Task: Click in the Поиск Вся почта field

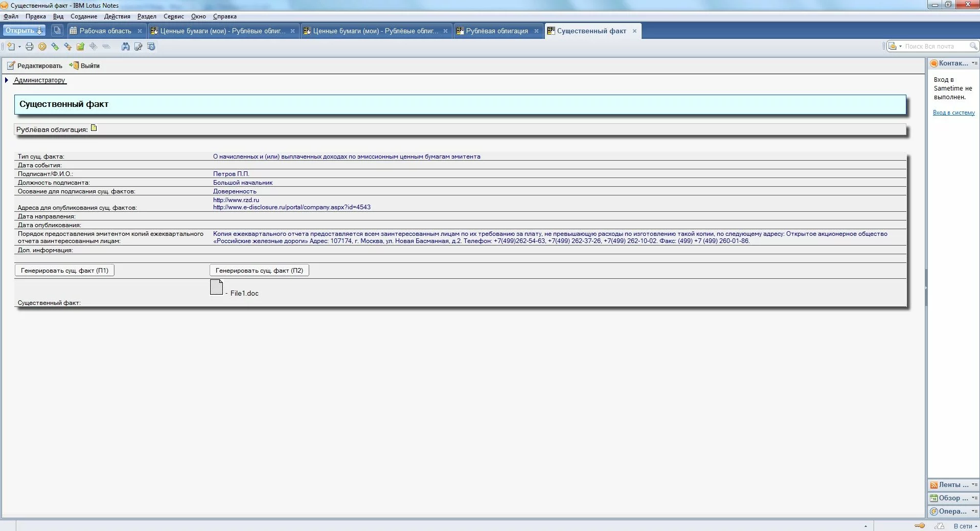Action: pyautogui.click(x=935, y=47)
